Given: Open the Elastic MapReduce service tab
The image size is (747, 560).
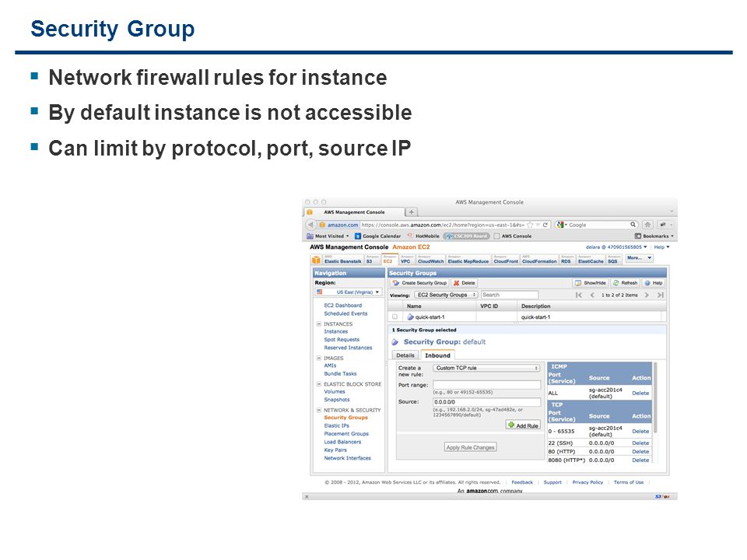Looking at the screenshot, I should pos(468,260).
